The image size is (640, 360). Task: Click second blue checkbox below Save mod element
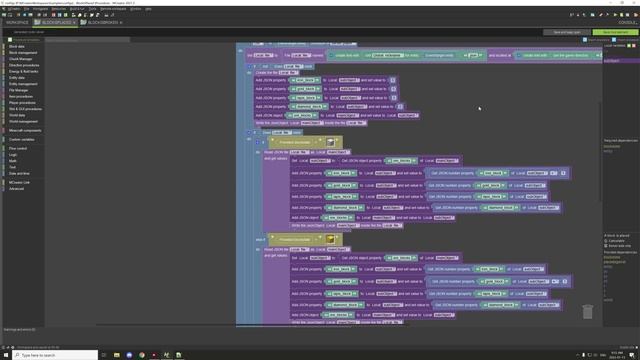tap(614, 40)
